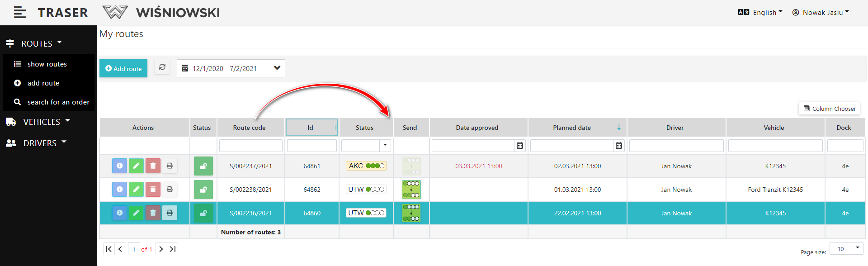Open info for route S/002237/2021
The width and height of the screenshot is (868, 266).
pos(119,166)
